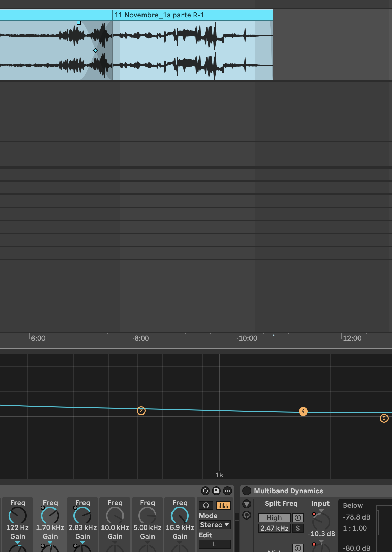Click the Below threshold value -78.8 dB
The width and height of the screenshot is (392, 552).
point(356,517)
